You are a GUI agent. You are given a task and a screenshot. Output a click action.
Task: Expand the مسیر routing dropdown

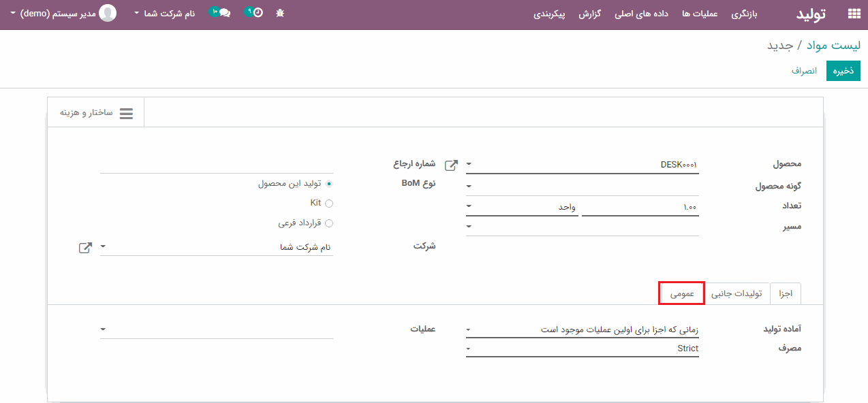[469, 227]
